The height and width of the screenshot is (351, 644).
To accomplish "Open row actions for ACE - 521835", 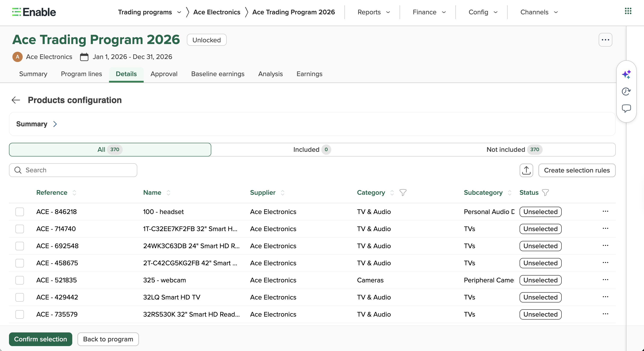I will click(x=605, y=280).
